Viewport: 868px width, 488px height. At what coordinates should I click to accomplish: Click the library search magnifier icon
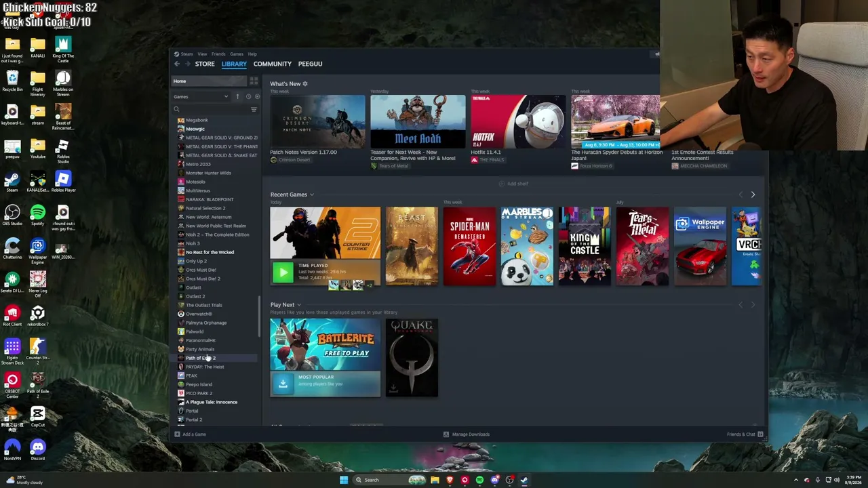click(176, 110)
